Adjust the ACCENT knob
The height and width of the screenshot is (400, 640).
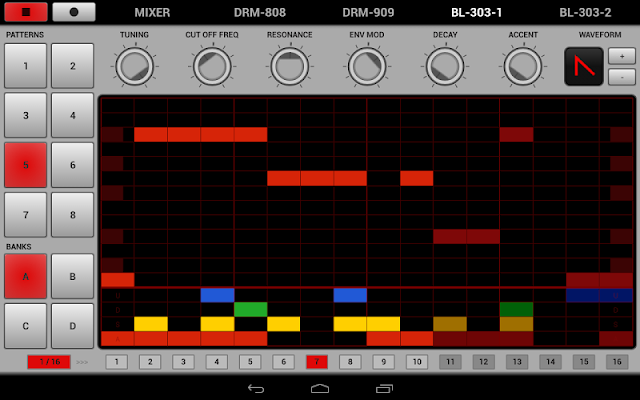tap(522, 66)
